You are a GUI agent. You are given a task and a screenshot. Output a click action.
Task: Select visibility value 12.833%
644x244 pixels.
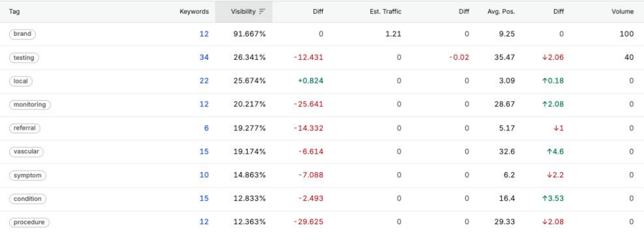pyautogui.click(x=249, y=198)
